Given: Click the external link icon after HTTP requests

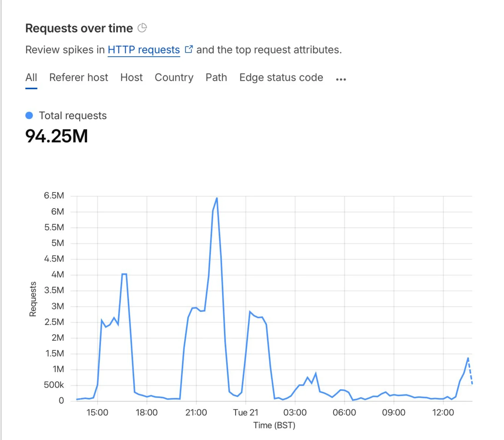Looking at the screenshot, I should pyautogui.click(x=189, y=49).
